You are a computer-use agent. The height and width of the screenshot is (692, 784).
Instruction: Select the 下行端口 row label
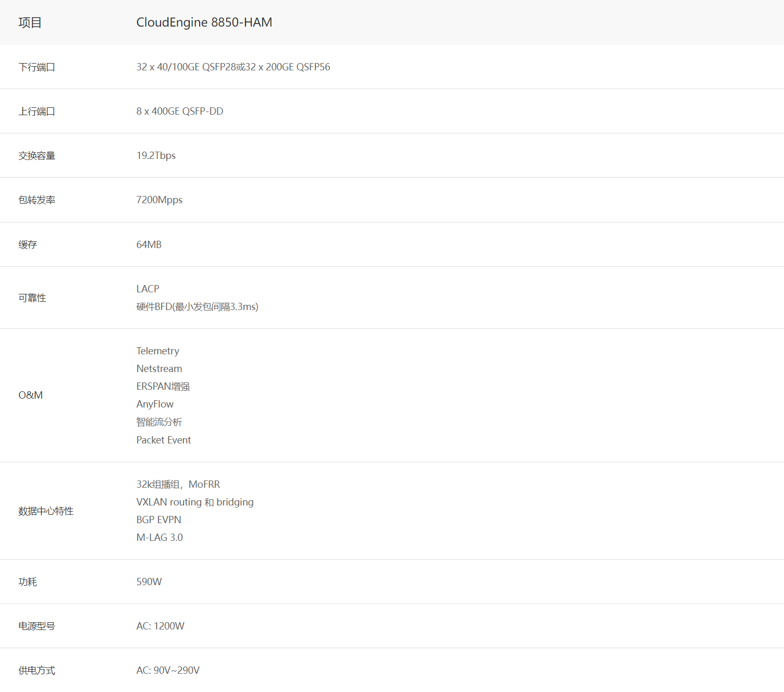click(36, 67)
